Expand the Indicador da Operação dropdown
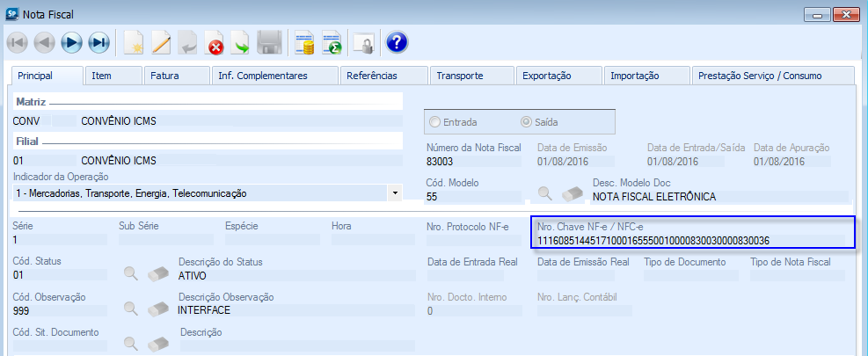This screenshot has height=356, width=868. tap(395, 193)
